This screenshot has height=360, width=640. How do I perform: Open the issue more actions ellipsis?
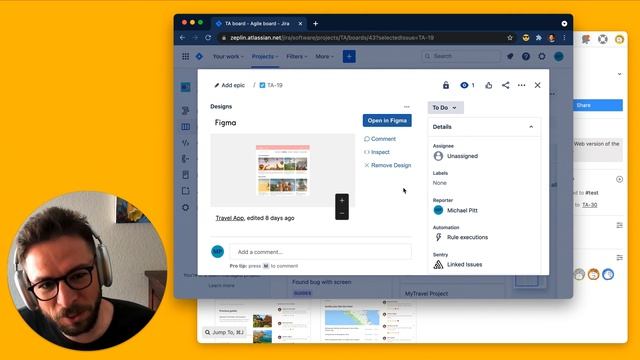521,85
